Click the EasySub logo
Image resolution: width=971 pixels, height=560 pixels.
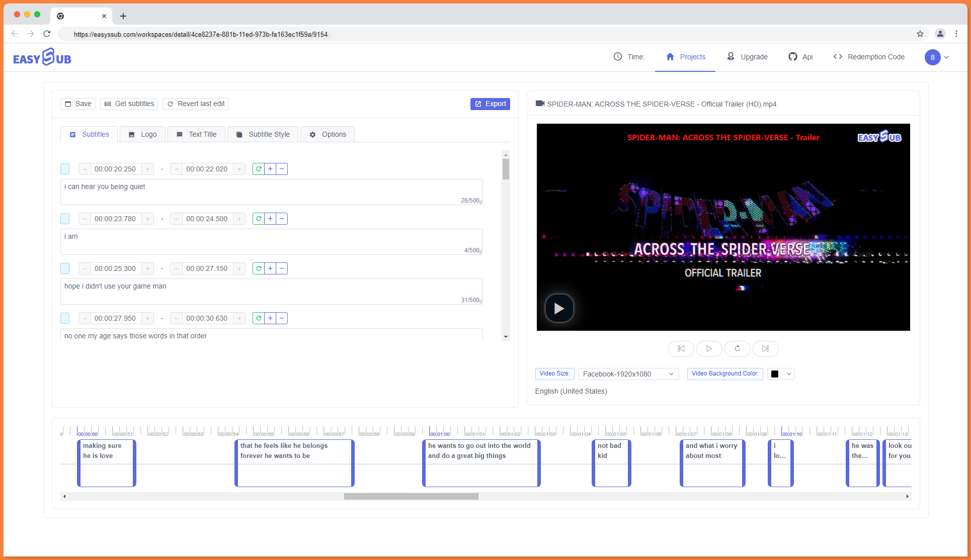coord(42,57)
